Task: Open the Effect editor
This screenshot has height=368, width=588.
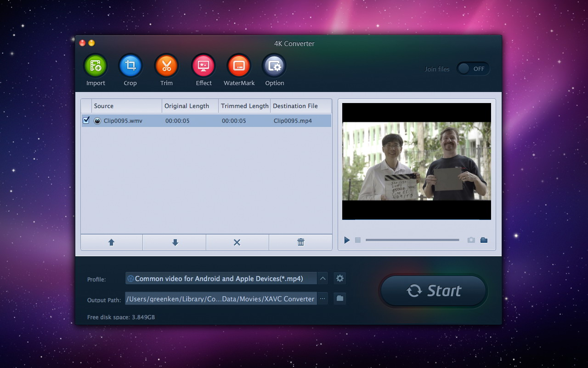Action: (204, 66)
